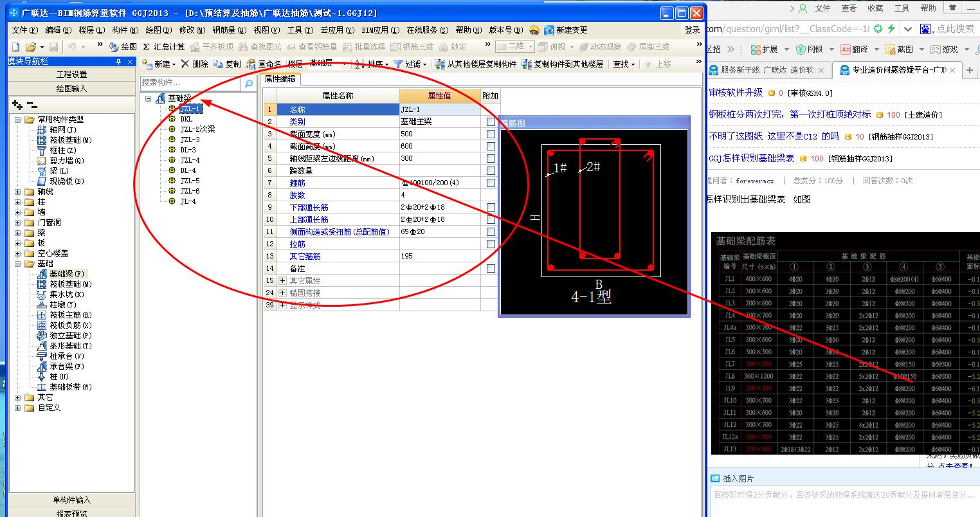Click the 登录 login button
Image resolution: width=980 pixels, height=517 pixels.
point(693,30)
